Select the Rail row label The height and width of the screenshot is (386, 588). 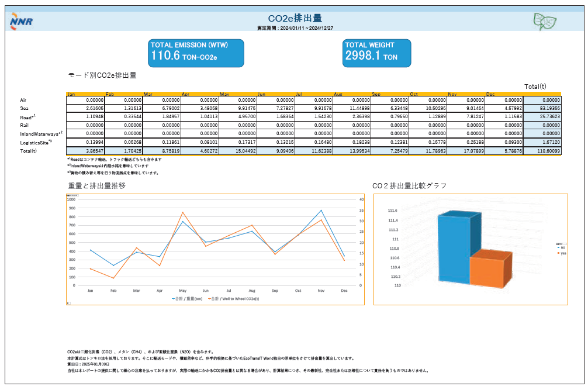click(24, 125)
